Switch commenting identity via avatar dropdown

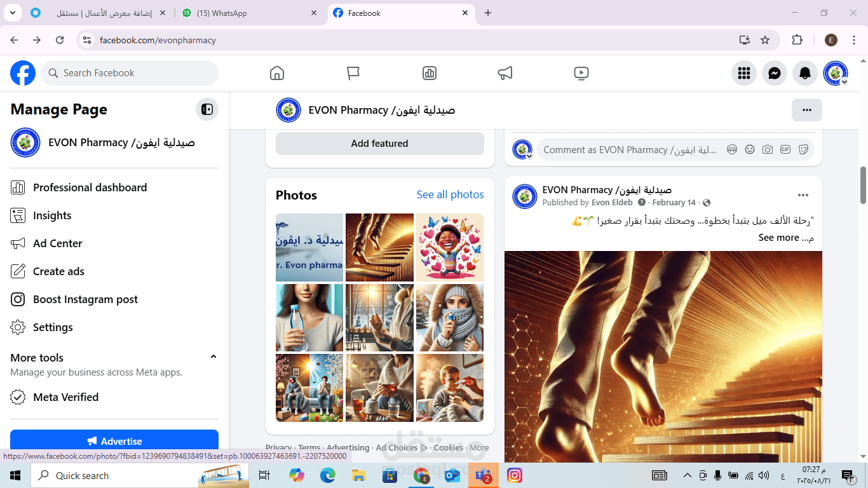(x=522, y=150)
